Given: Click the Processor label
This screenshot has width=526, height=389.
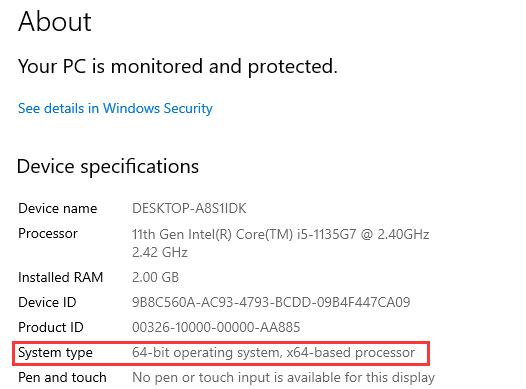Looking at the screenshot, I should click(x=48, y=234).
